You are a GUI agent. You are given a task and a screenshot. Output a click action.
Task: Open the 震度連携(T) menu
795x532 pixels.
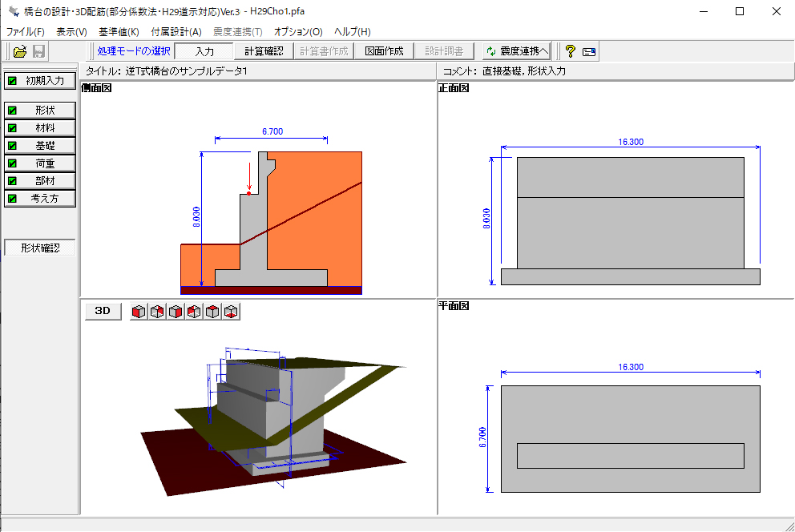click(238, 31)
